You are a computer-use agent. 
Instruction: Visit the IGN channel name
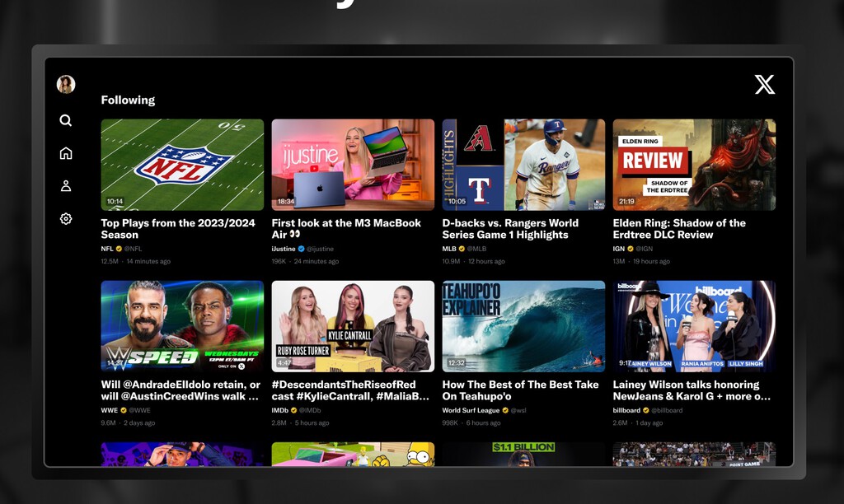pyautogui.click(x=619, y=249)
